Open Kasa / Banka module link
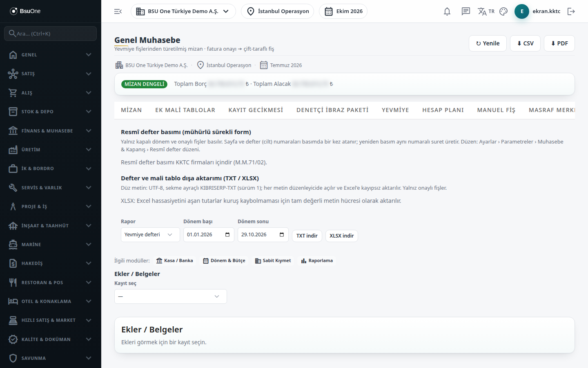 pyautogui.click(x=175, y=260)
